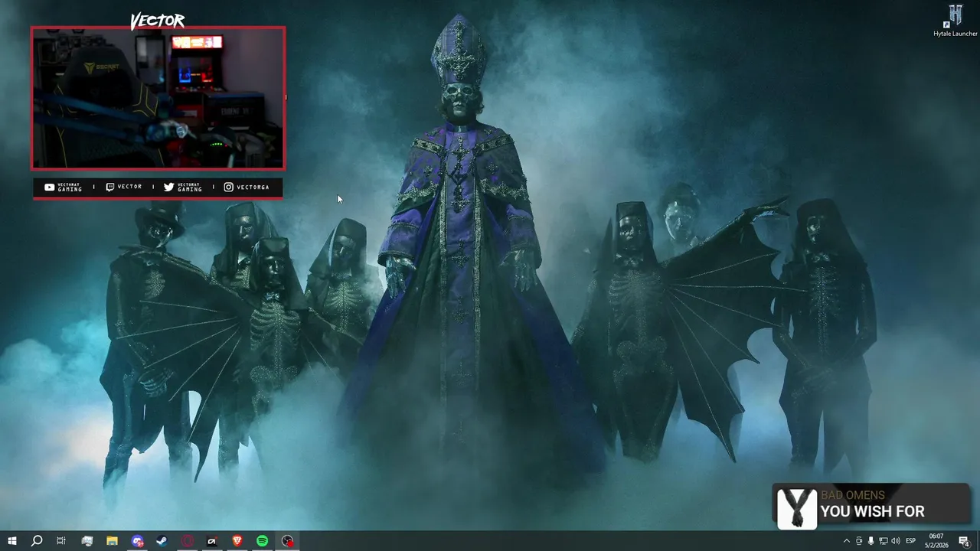Open Task View on the taskbar

pyautogui.click(x=61, y=541)
